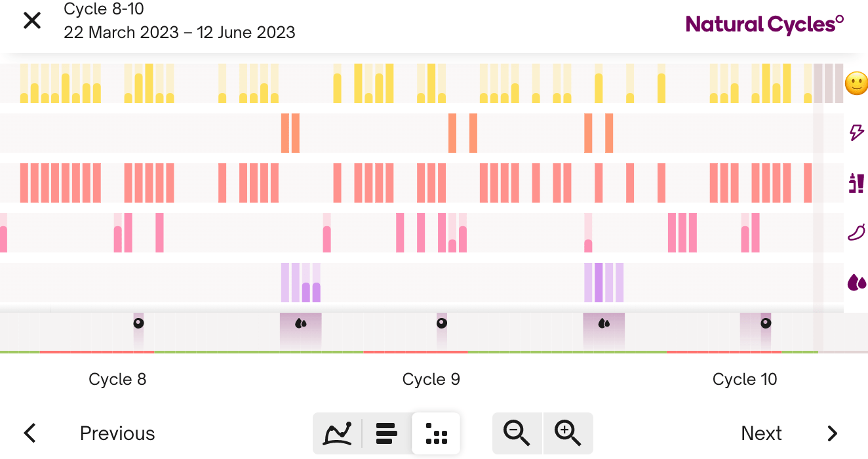Screen dimensions: 868x459
Task: Select the dot grid tracker view
Action: [x=436, y=433]
